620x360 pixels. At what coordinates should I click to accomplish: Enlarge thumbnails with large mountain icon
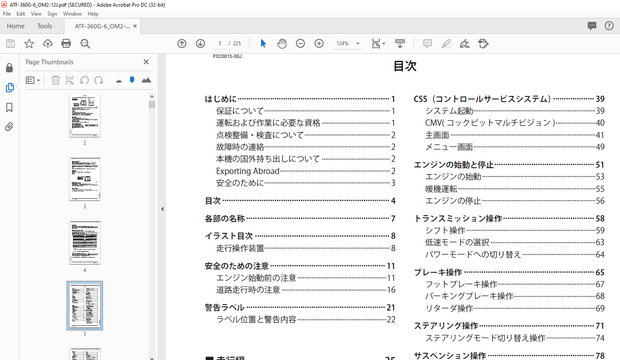(x=146, y=80)
